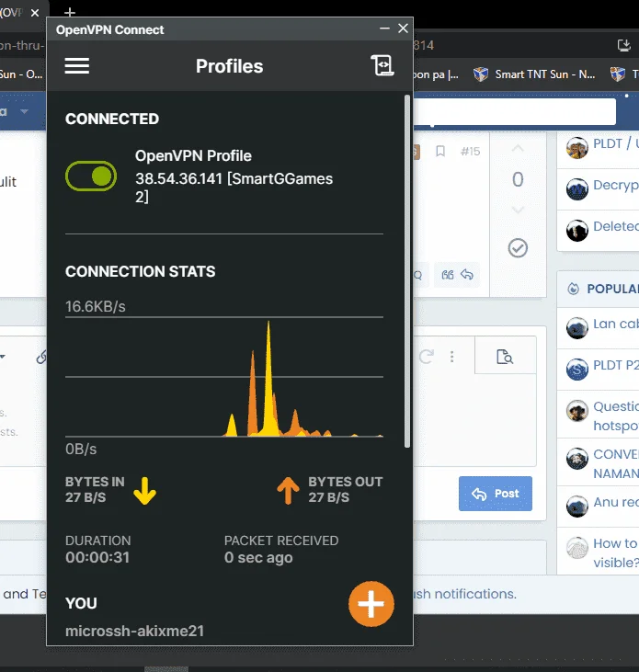Image resolution: width=639 pixels, height=672 pixels.
Task: Bookmark post #15 in the browser
Action: (x=440, y=152)
